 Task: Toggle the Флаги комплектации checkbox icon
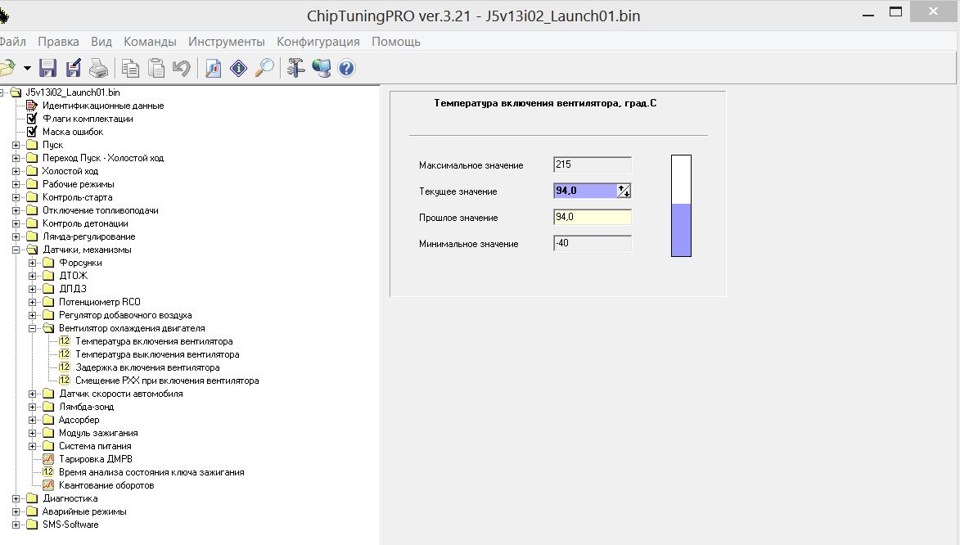click(x=32, y=118)
